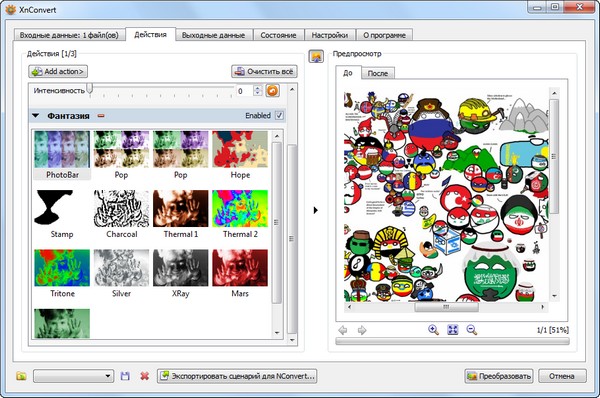Open the Настройки tab
600x398 pixels.
(x=329, y=35)
